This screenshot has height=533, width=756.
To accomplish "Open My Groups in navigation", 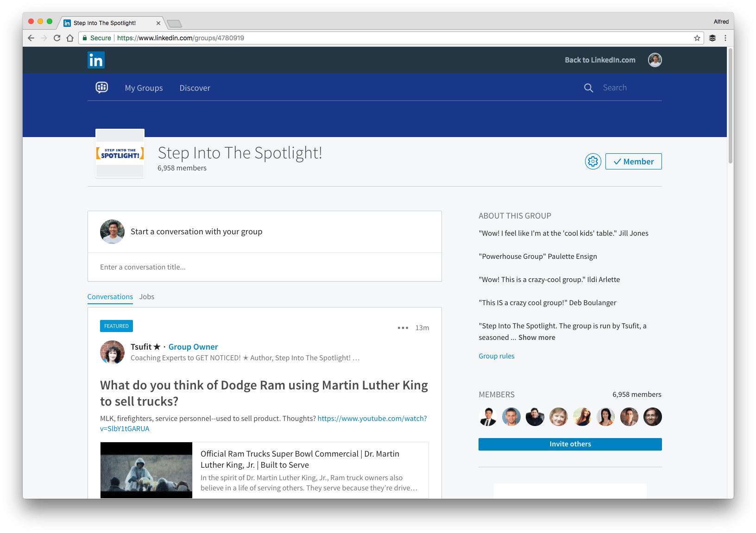I will [x=144, y=88].
